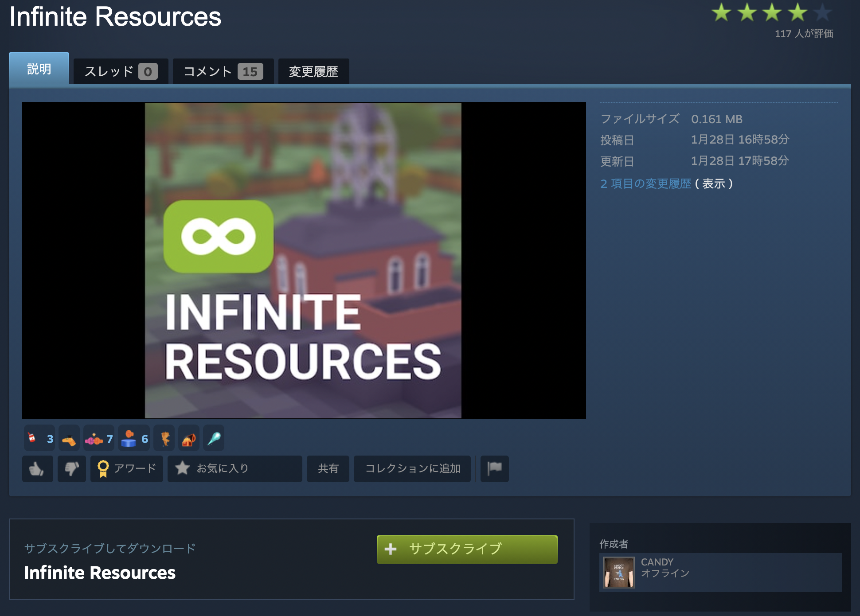Open the 2 項目の変更履歴 link
The height and width of the screenshot is (616, 860).
645,183
